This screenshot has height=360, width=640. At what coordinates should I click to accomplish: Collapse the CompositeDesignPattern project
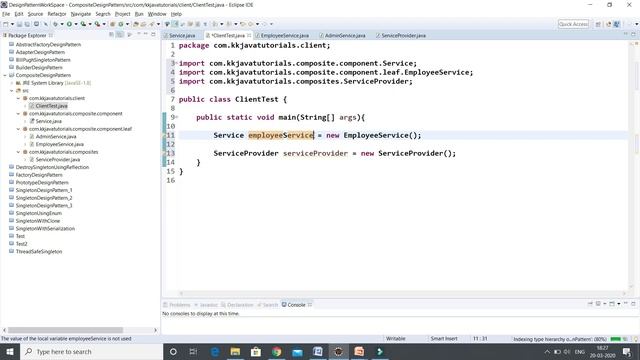click(x=5, y=75)
